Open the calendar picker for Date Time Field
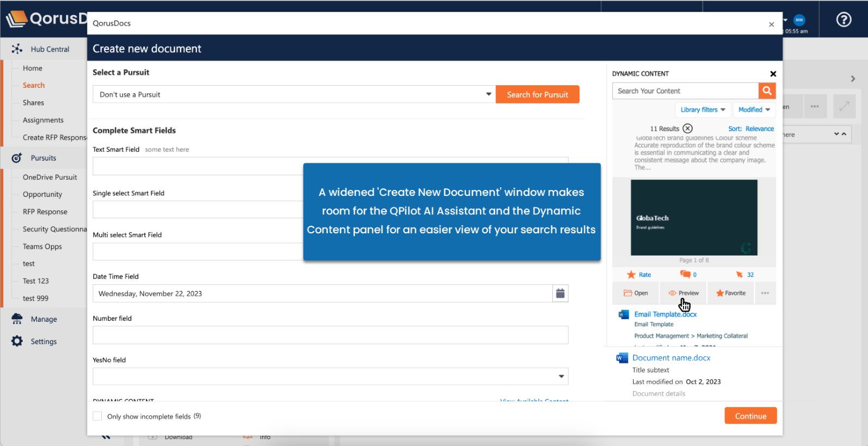 coord(560,294)
